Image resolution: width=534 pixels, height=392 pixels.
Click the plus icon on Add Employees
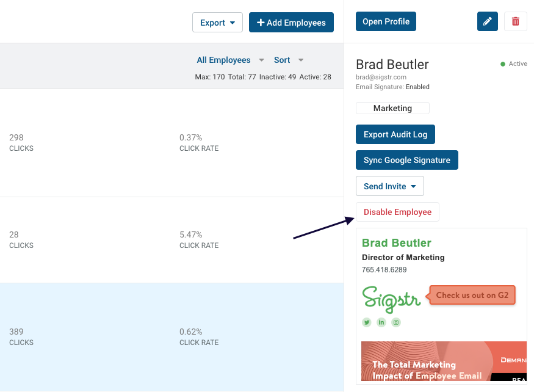tap(261, 23)
